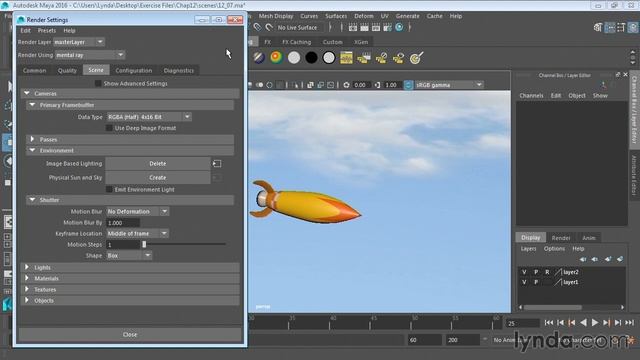Open the Mesh Display menu
This screenshot has height=360, width=640.
click(276, 16)
